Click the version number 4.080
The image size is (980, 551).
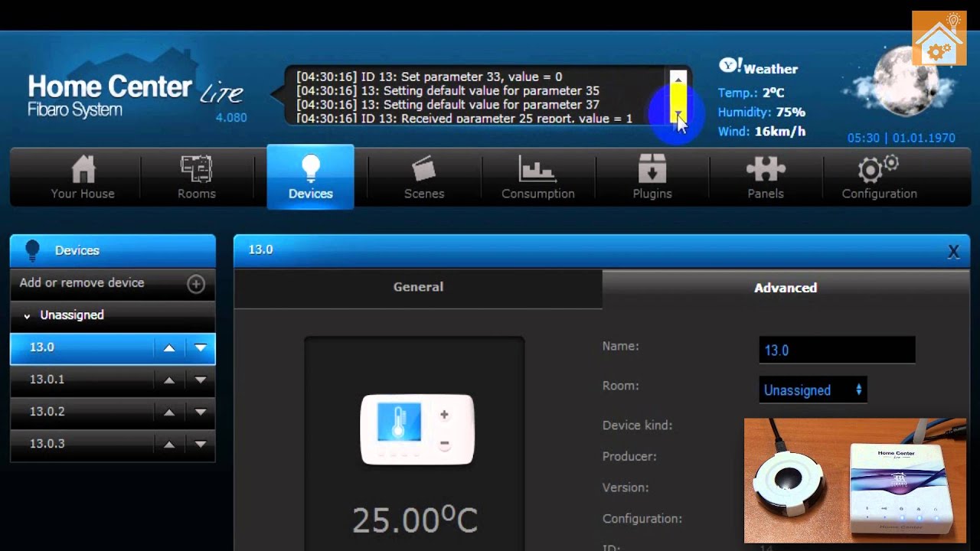click(x=231, y=118)
